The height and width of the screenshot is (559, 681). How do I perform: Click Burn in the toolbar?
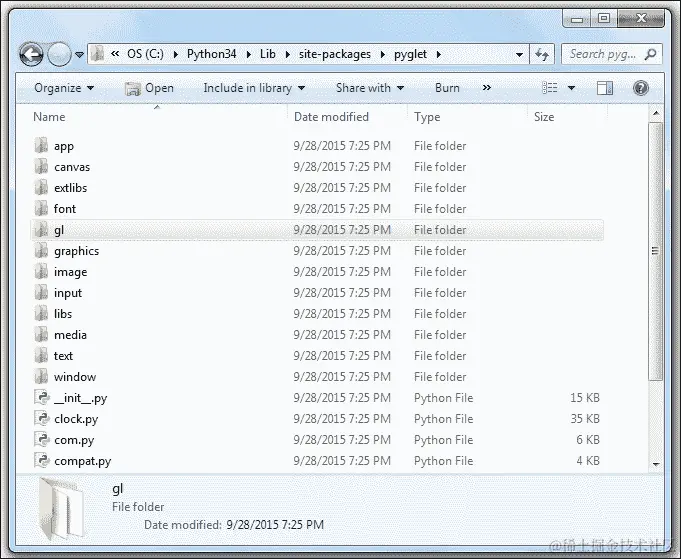[447, 88]
